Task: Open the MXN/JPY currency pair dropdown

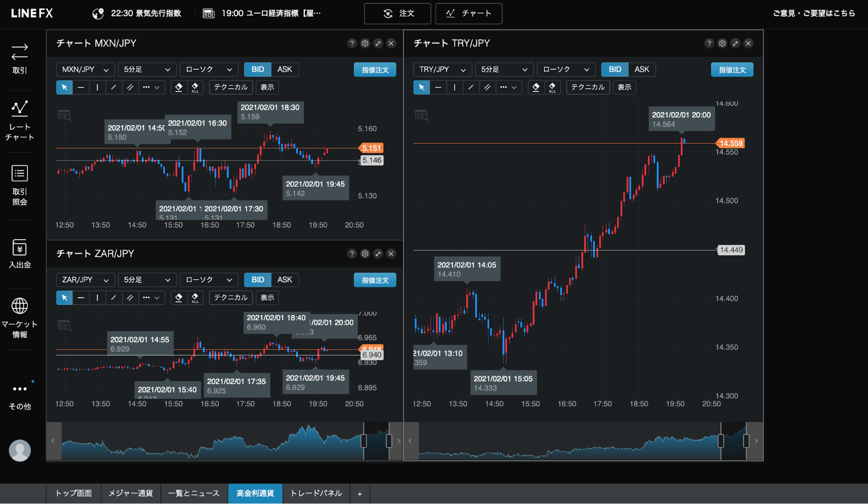Action: pos(86,69)
